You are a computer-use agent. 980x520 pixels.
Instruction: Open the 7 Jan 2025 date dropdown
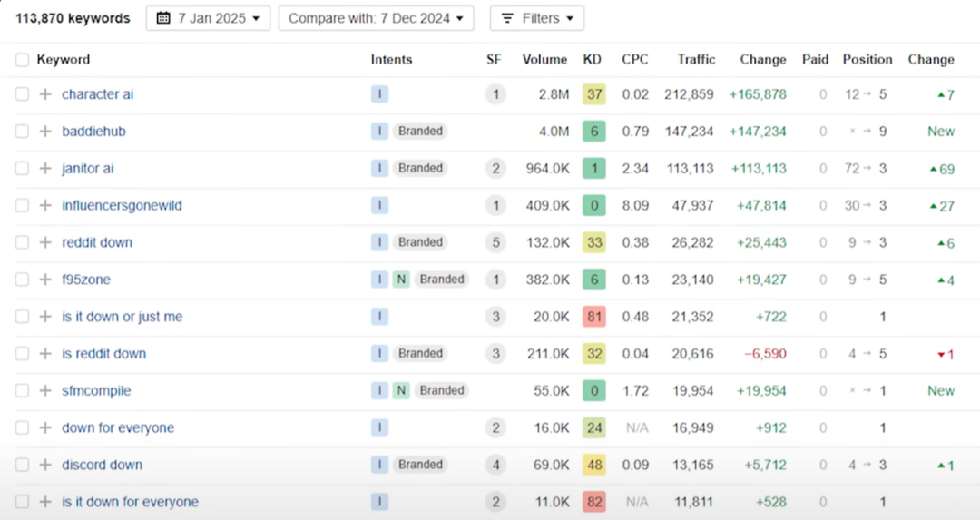tap(208, 18)
